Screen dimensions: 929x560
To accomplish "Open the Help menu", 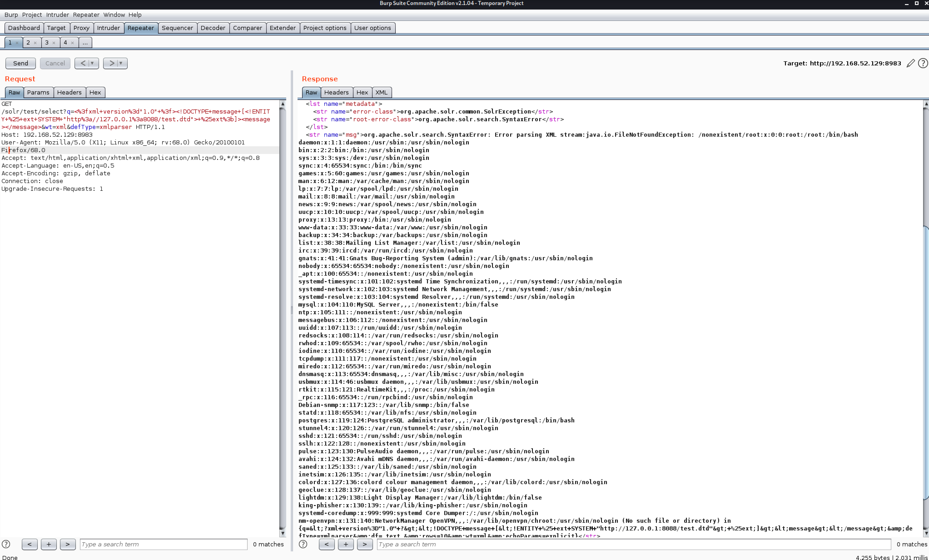I will coord(135,15).
